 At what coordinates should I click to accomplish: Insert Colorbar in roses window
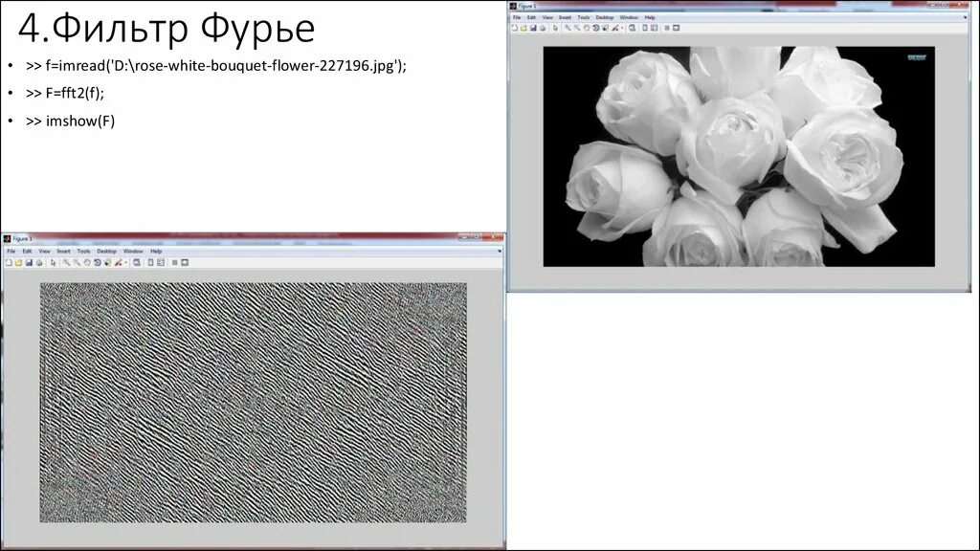(645, 28)
